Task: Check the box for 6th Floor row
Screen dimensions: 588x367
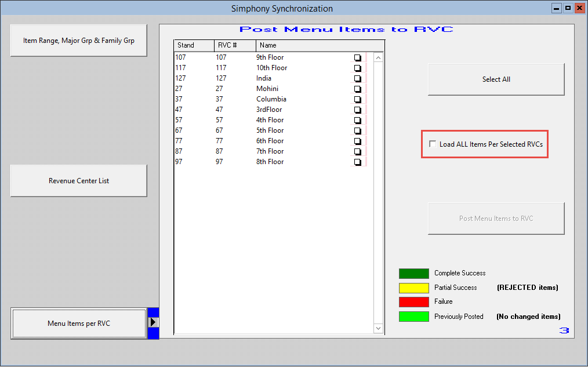Action: [x=357, y=141]
